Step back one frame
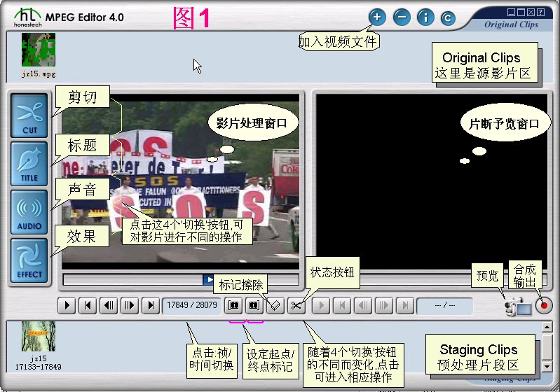 coord(109,306)
